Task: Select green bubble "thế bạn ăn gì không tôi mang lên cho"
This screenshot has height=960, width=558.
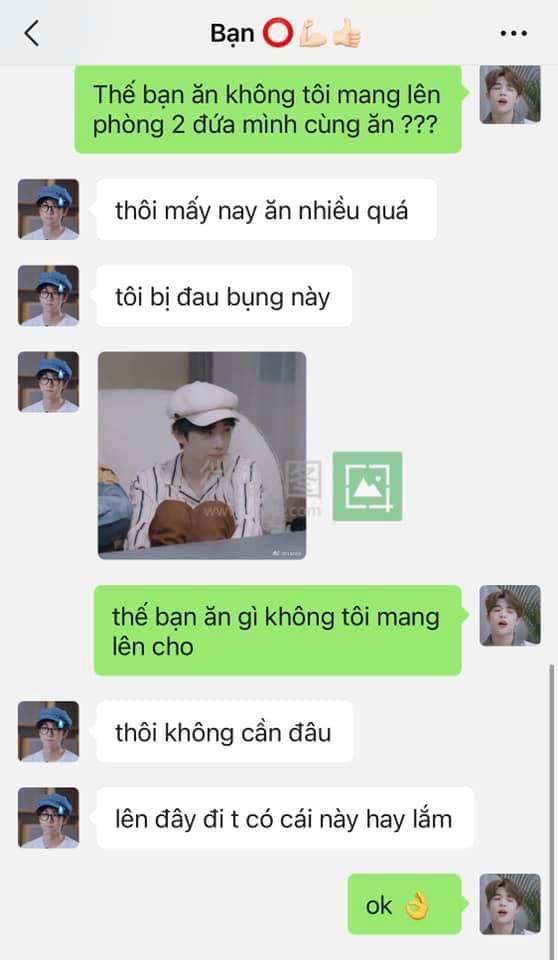Action: coord(277,631)
